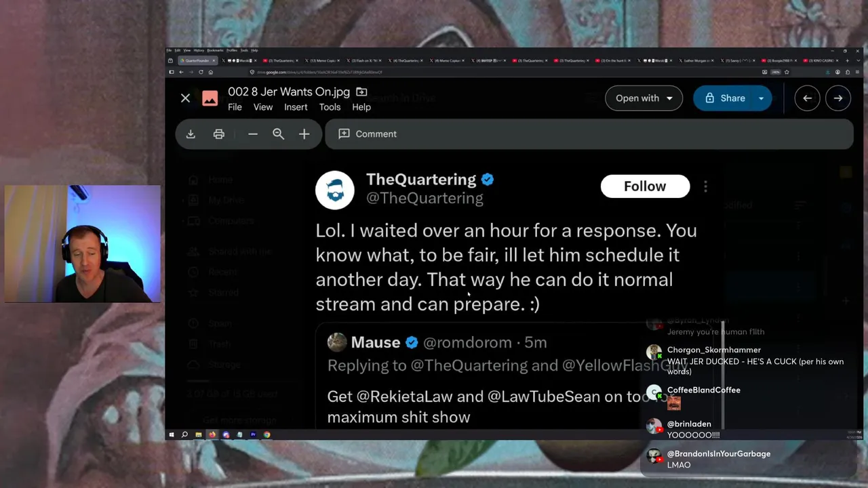Open the Help menu

[361, 107]
